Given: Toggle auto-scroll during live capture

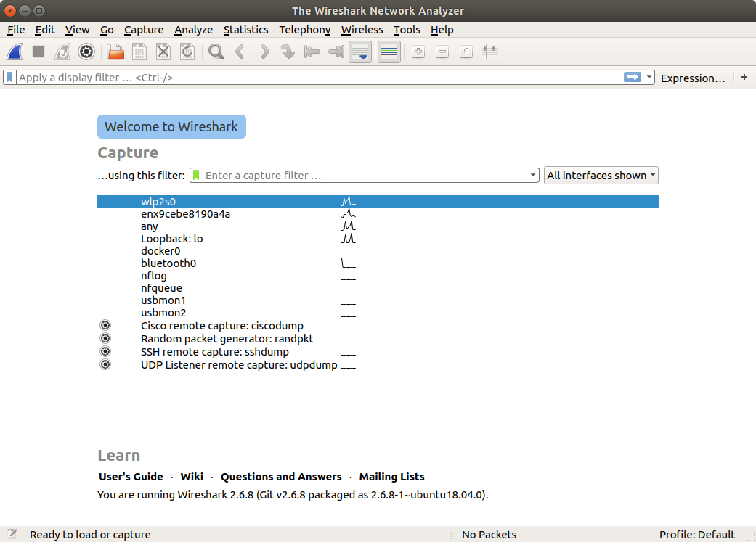Looking at the screenshot, I should point(360,52).
